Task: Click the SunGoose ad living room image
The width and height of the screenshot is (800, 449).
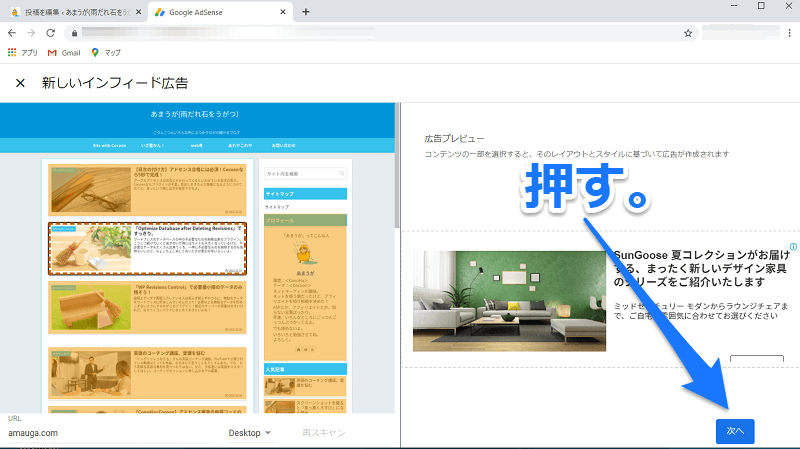Action: (x=510, y=300)
